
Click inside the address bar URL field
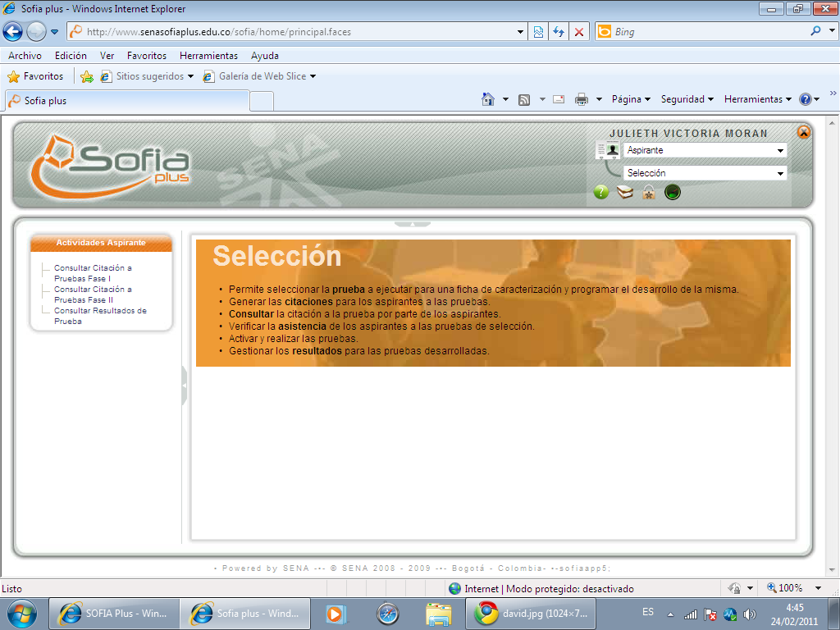287,31
